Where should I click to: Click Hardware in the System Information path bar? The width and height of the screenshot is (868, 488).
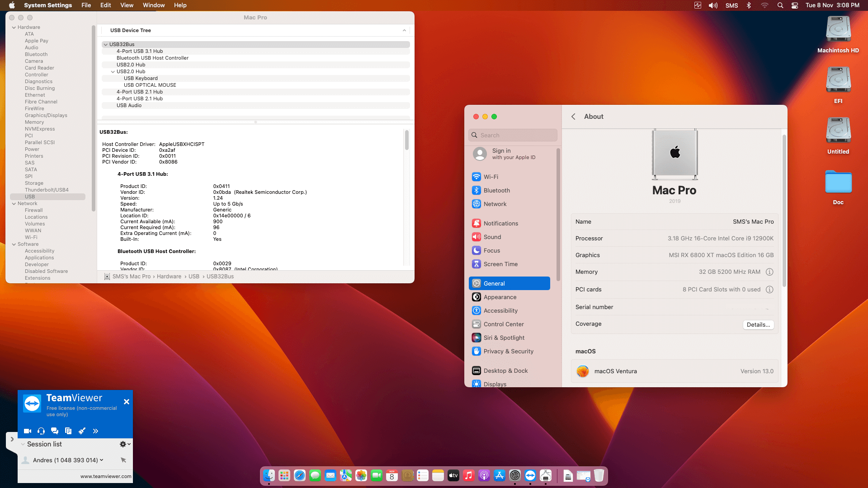pyautogui.click(x=169, y=277)
